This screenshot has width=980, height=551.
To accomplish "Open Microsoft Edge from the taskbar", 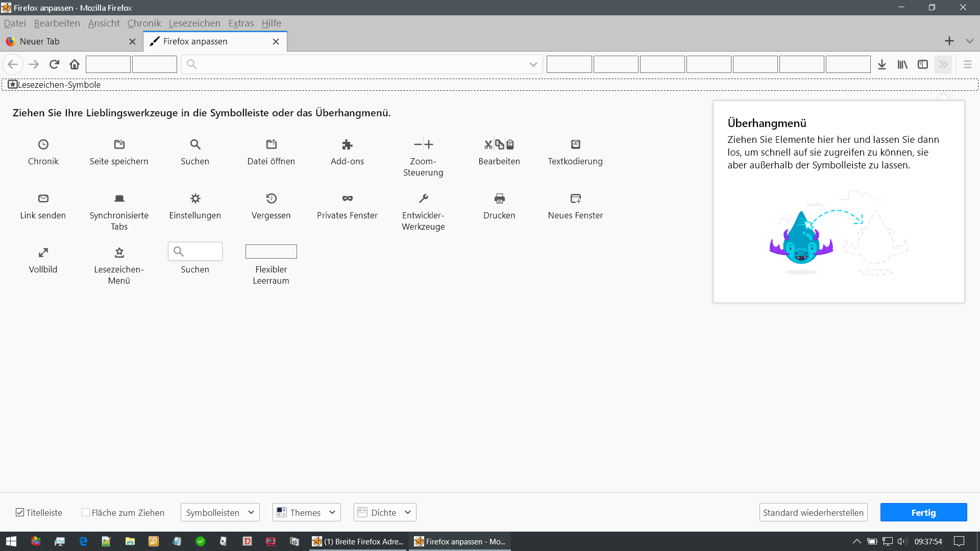I will 83,541.
